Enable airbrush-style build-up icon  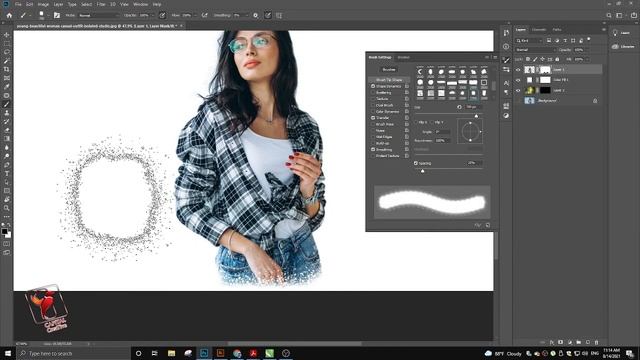tap(204, 16)
